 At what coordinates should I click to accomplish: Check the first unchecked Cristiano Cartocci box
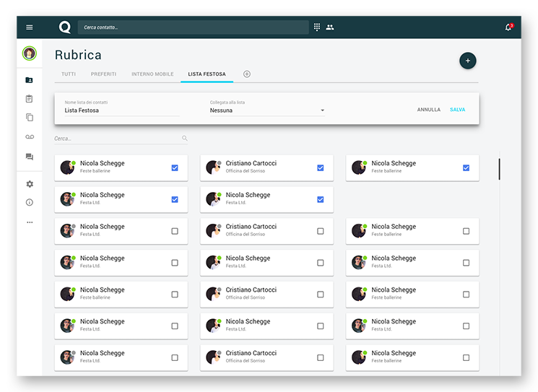pos(320,231)
